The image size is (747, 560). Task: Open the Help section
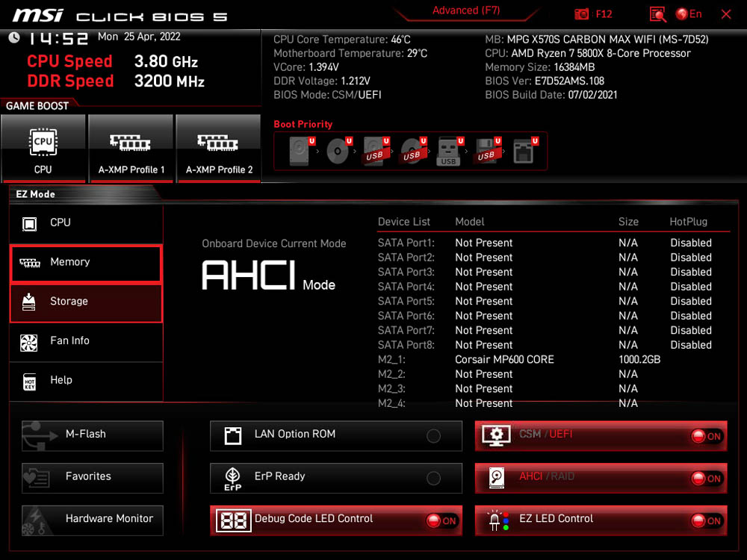click(x=86, y=381)
